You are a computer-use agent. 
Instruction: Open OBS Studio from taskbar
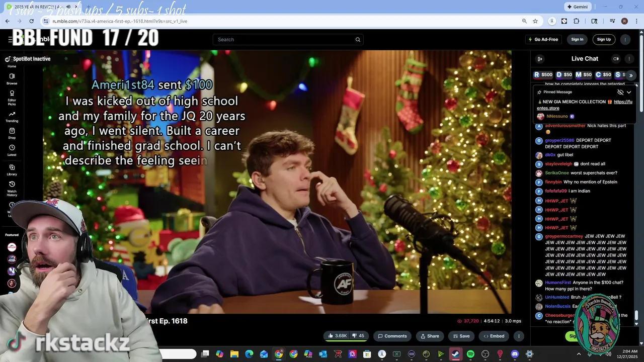(x=485, y=354)
